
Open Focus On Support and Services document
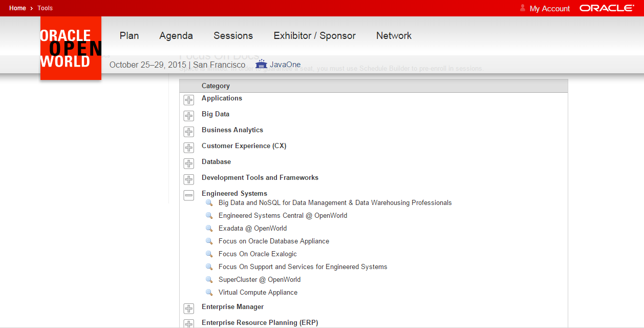tap(303, 267)
